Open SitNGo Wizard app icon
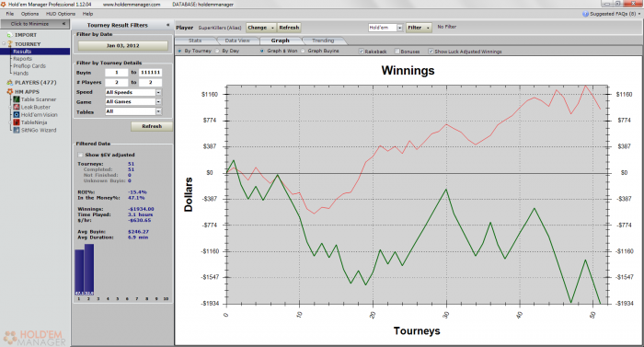 (17, 130)
